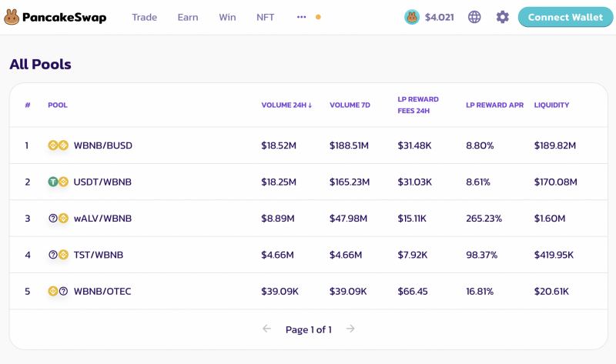Open the Earn menu

pyautogui.click(x=188, y=17)
